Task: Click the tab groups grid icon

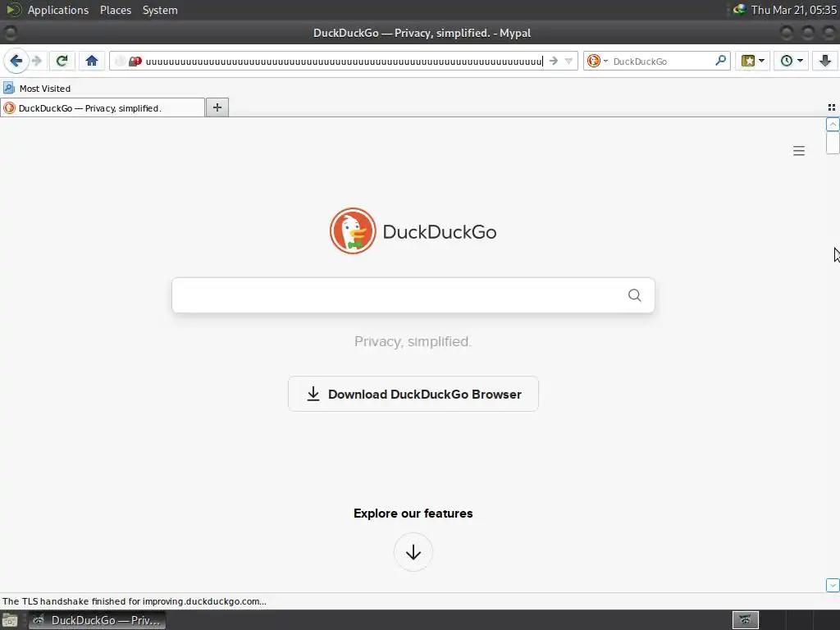Action: click(832, 107)
